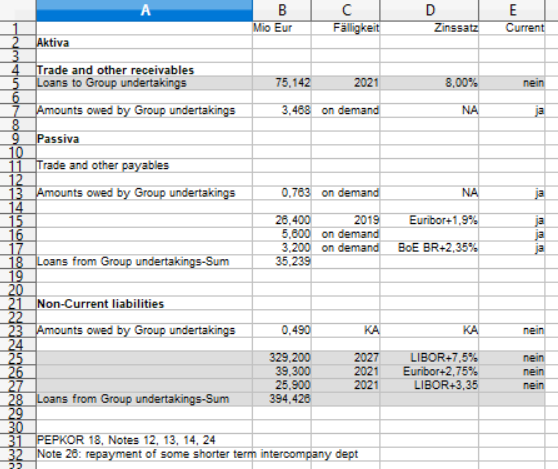Select the 'Aktiva' cell
558x469 pixels.
point(144,42)
